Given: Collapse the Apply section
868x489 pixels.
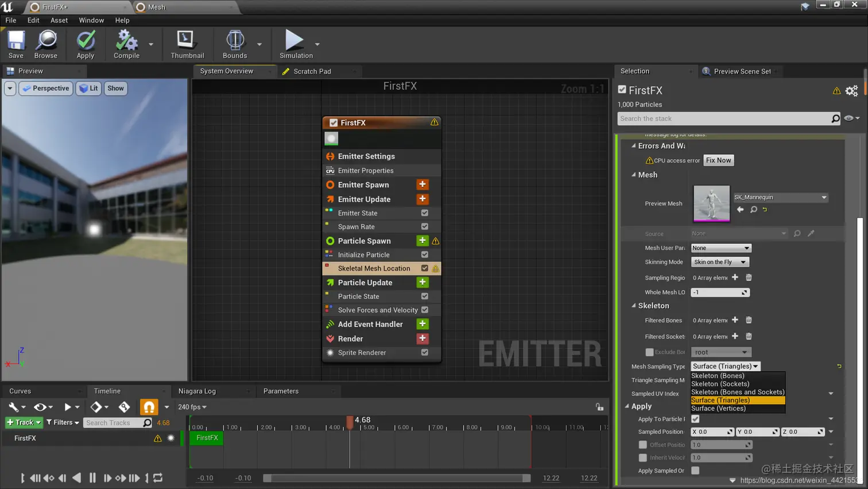Looking at the screenshot, I should (627, 406).
